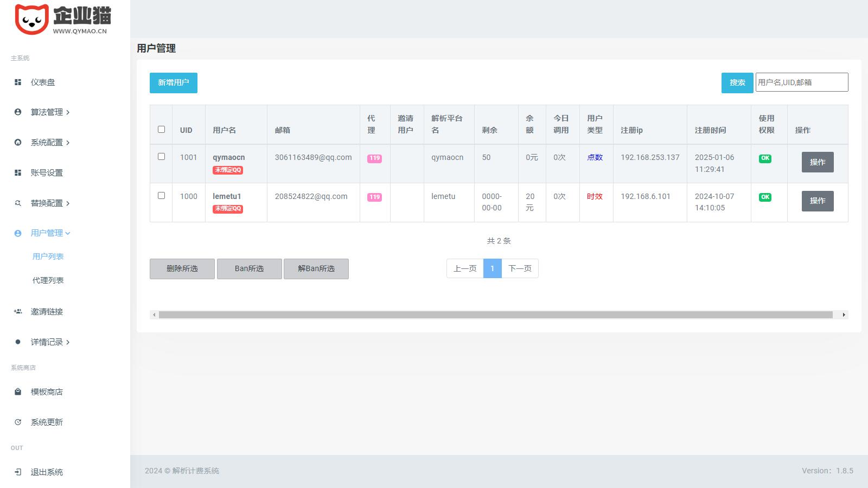Click the horizontal table scrollbar
Viewport: 868px width, 488px height.
pos(495,315)
